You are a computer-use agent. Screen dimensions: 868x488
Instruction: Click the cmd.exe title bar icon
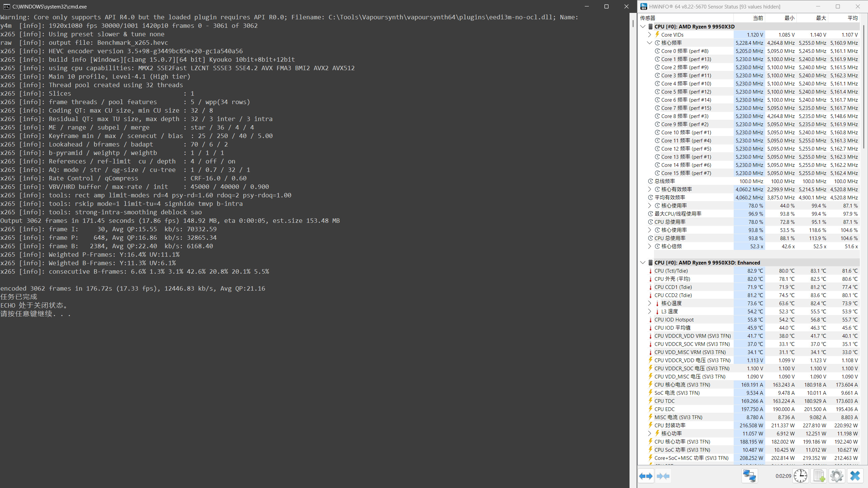6,6
